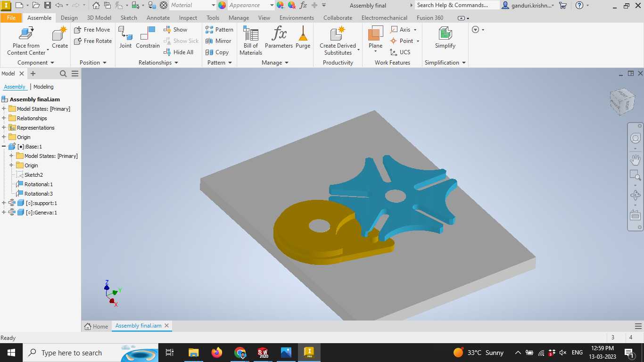
Task: Select the Pan hand tool in navigation bar
Action: pos(635,159)
